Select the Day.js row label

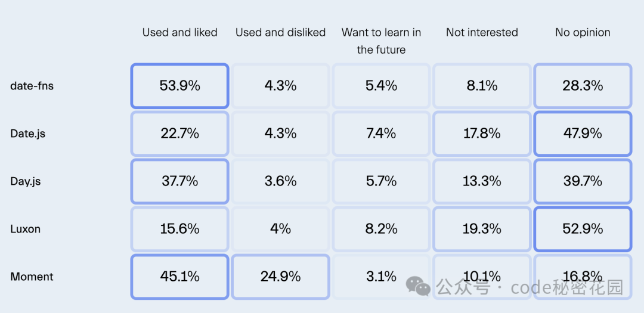pyautogui.click(x=26, y=182)
